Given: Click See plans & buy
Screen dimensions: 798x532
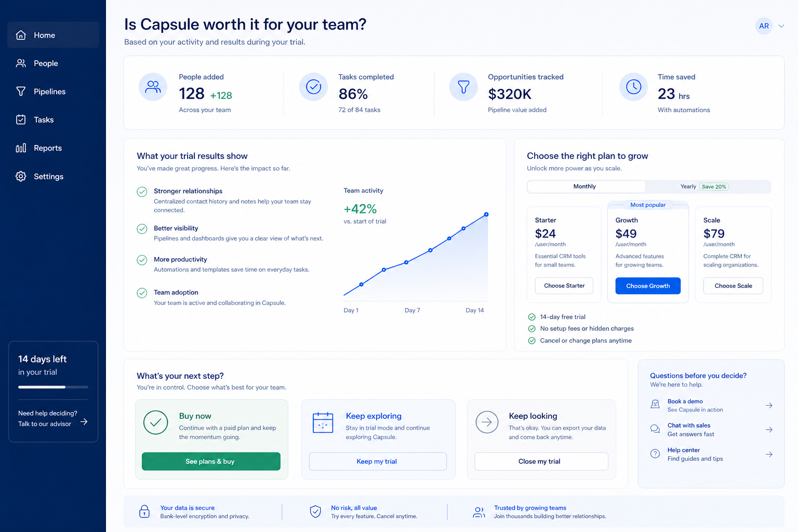Looking at the screenshot, I should tap(211, 461).
